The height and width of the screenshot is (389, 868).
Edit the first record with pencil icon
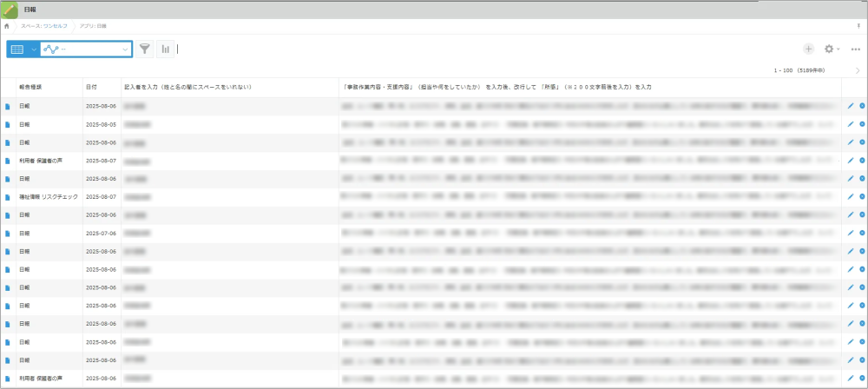(851, 106)
